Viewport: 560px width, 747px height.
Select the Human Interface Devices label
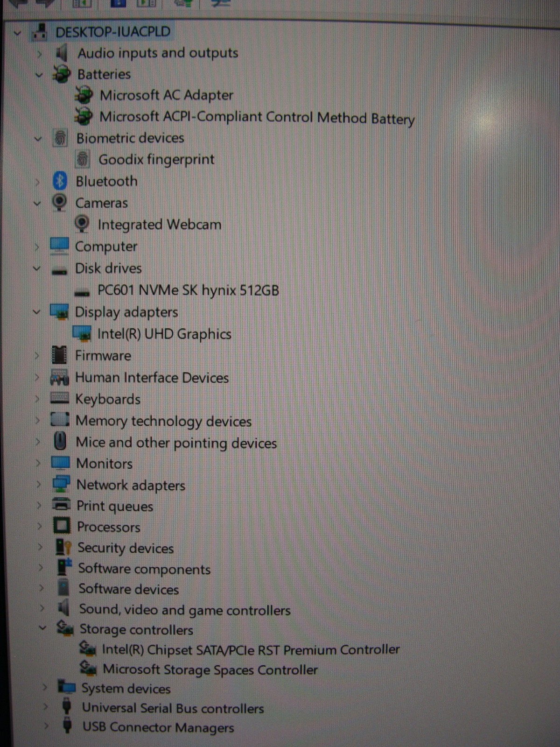[152, 378]
